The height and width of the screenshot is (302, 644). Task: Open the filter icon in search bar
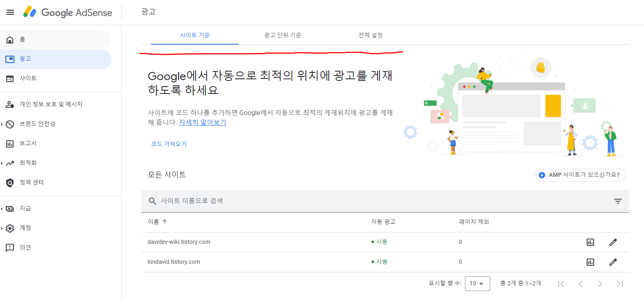coord(618,201)
